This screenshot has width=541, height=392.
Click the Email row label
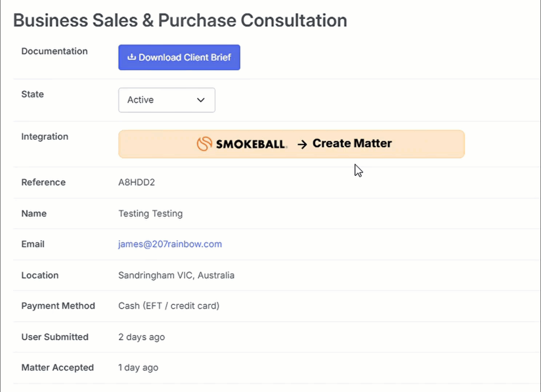pos(33,244)
